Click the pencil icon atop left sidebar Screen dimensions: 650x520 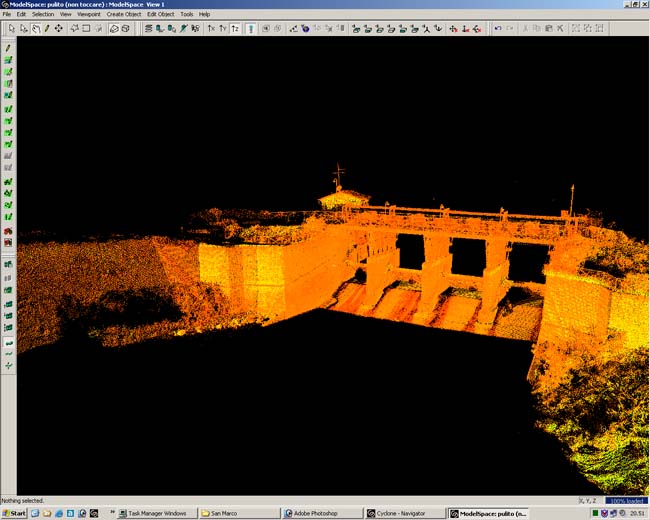click(9, 48)
